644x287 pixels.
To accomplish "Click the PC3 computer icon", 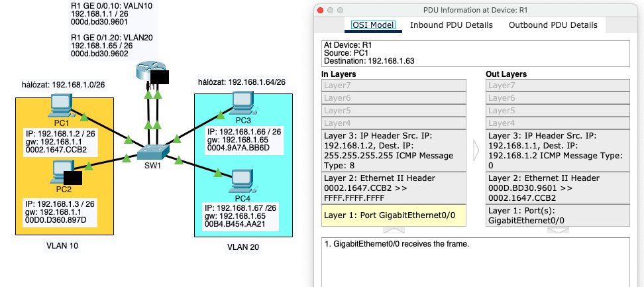I will (x=244, y=103).
